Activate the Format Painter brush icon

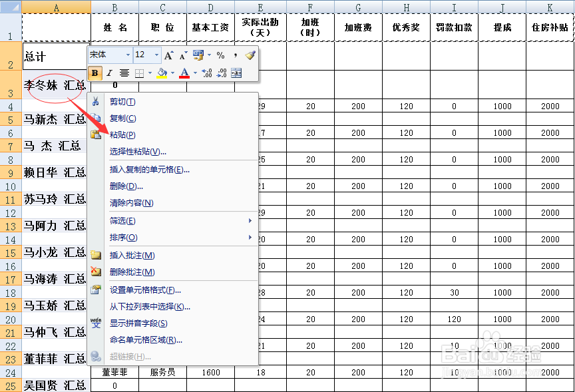pos(252,55)
